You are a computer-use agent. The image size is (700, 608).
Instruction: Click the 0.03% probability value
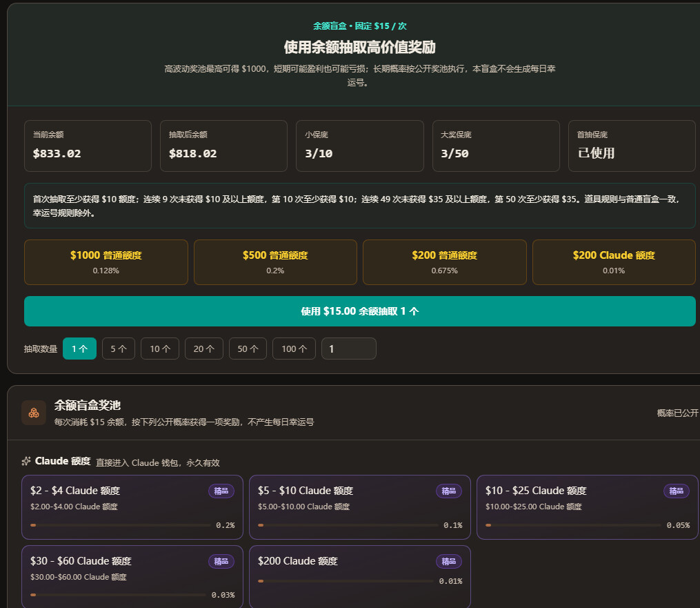pyautogui.click(x=223, y=595)
